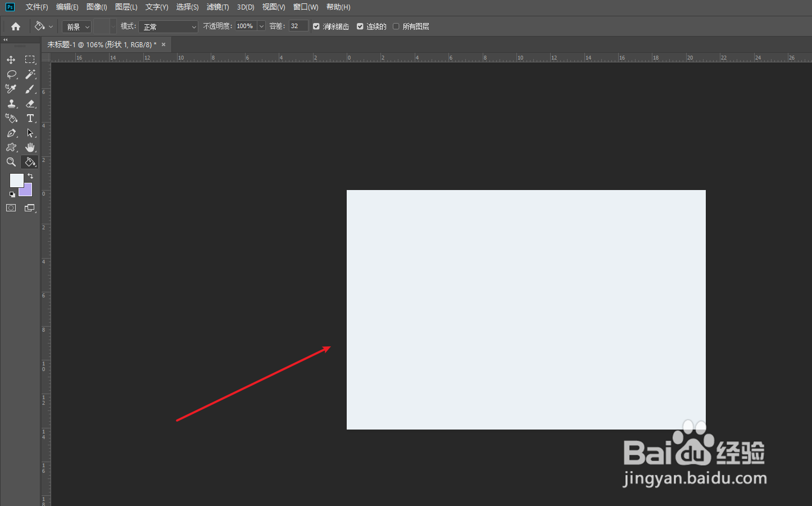Expand the opacity slider arrow
The width and height of the screenshot is (812, 506).
(261, 26)
